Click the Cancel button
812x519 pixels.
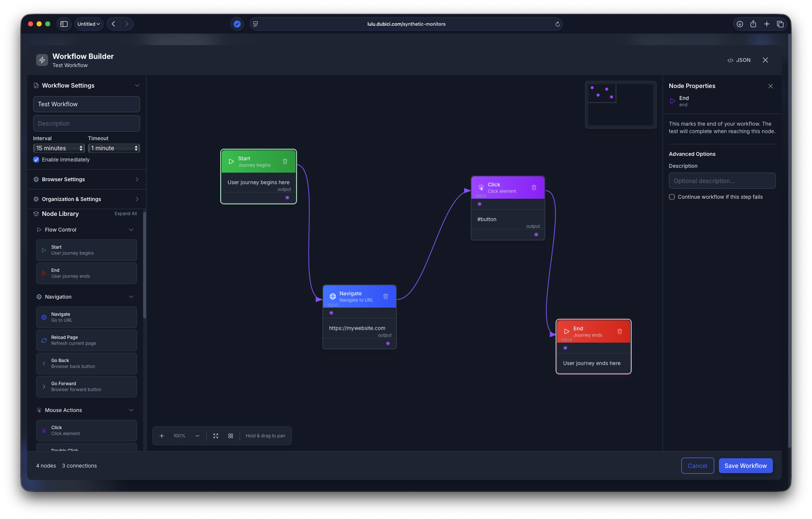coord(697,465)
